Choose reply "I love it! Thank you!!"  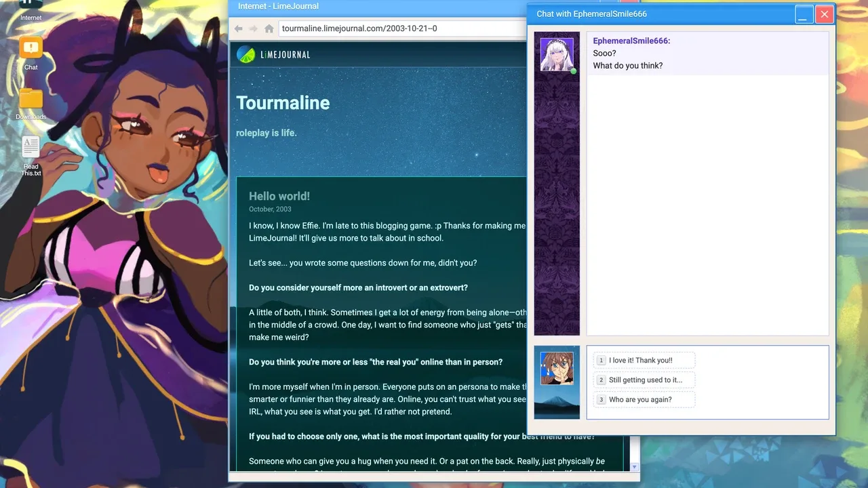(x=644, y=361)
